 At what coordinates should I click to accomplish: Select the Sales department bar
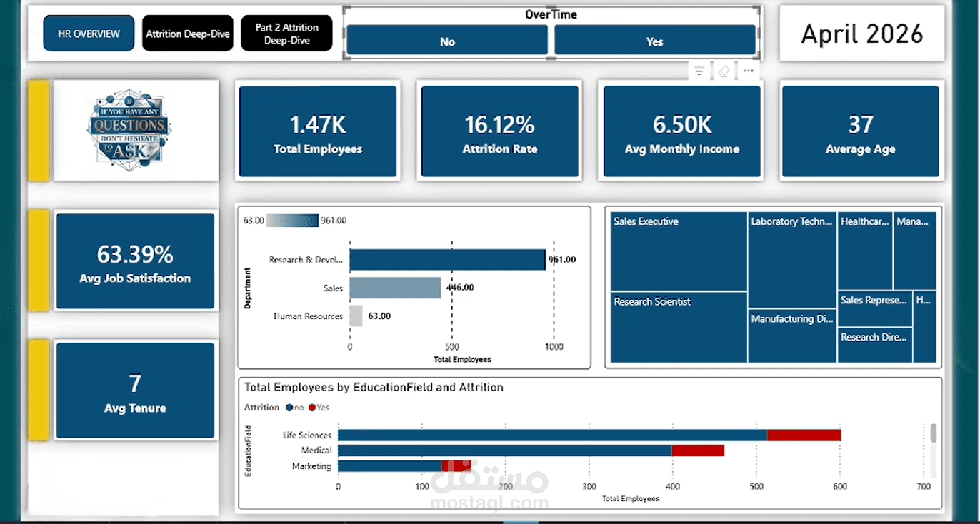(x=395, y=288)
